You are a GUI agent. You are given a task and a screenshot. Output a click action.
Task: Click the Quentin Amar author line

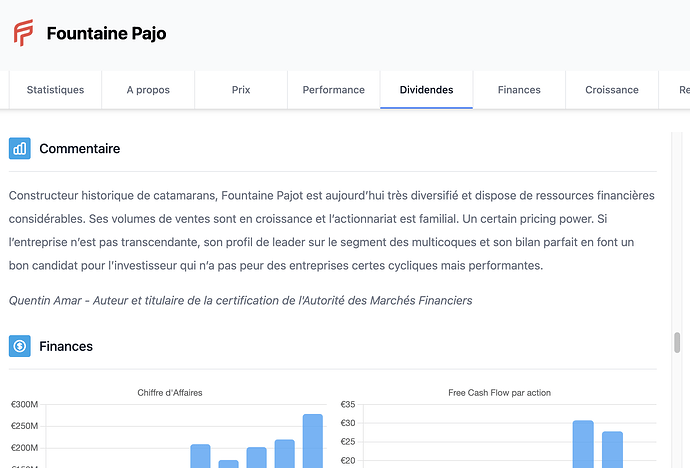coord(240,300)
